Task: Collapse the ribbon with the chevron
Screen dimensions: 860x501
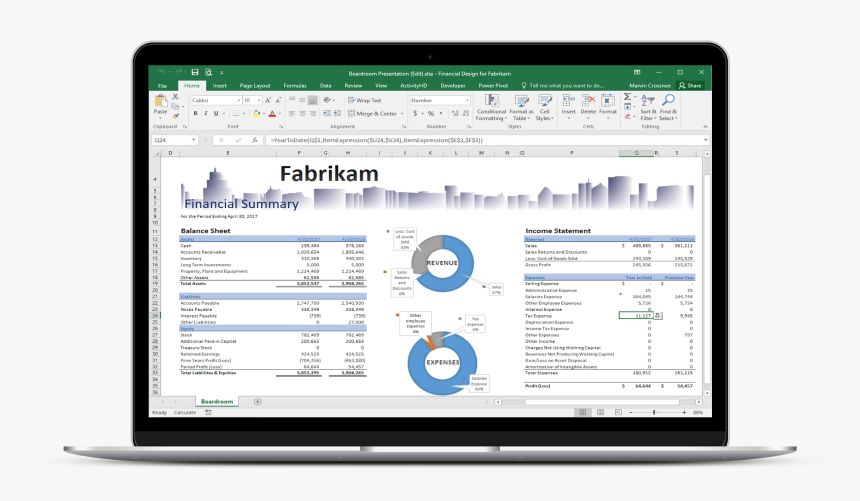Action: [x=705, y=127]
